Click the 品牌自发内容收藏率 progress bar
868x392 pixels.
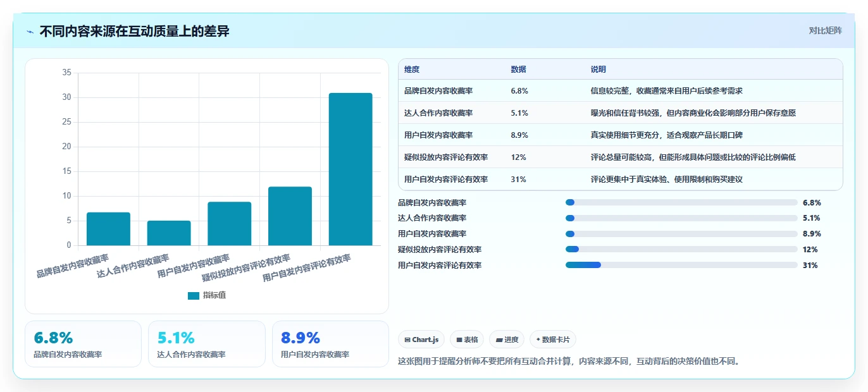(681, 202)
